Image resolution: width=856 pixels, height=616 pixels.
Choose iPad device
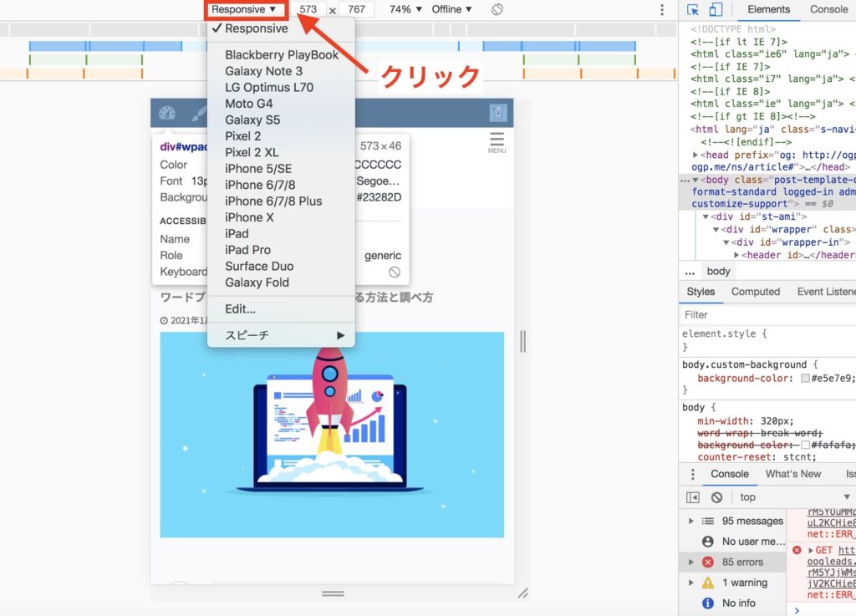tap(281, 233)
